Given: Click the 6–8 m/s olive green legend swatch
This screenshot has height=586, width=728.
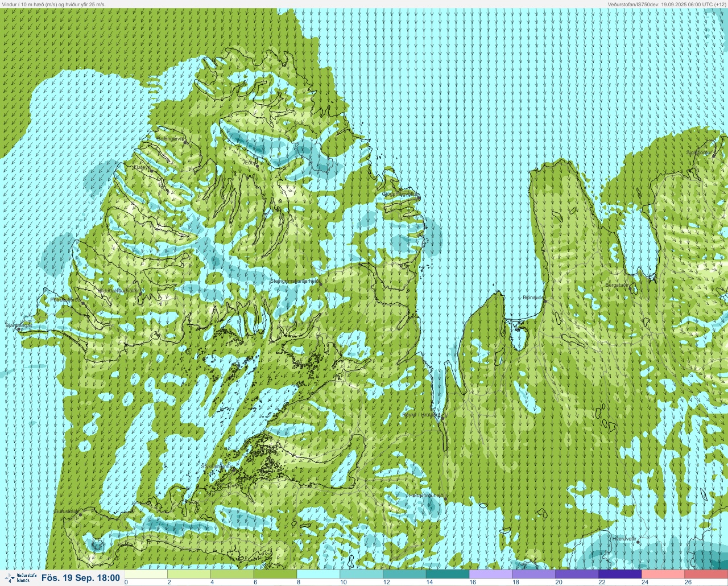Looking at the screenshot, I should pyautogui.click(x=275, y=574).
